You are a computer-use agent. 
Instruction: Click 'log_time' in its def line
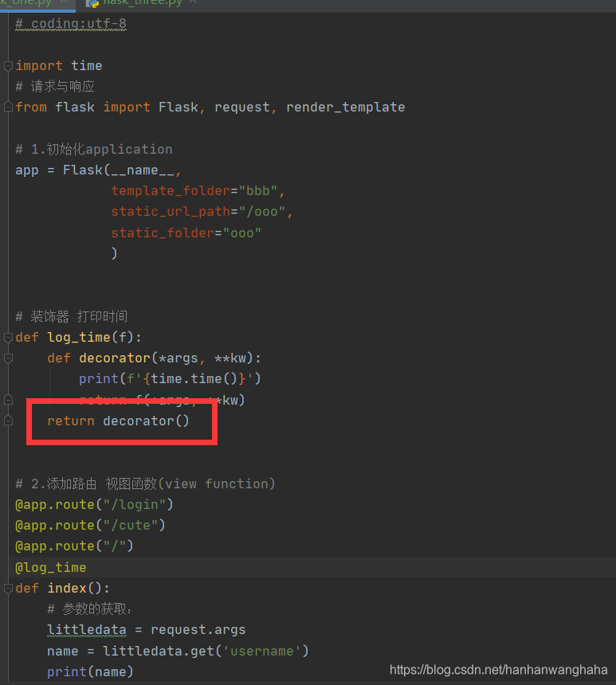coord(79,338)
